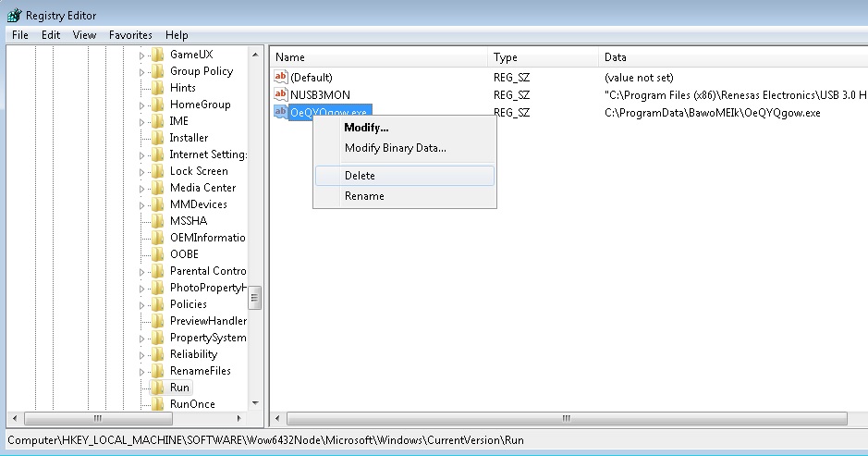This screenshot has height=456, width=868.
Task: Click the OOBE key label
Action: [184, 253]
